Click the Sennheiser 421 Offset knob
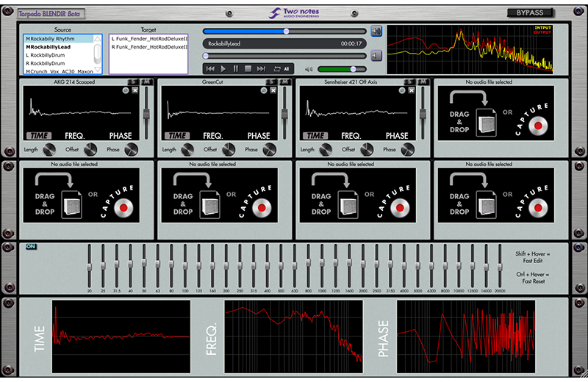 [367, 150]
